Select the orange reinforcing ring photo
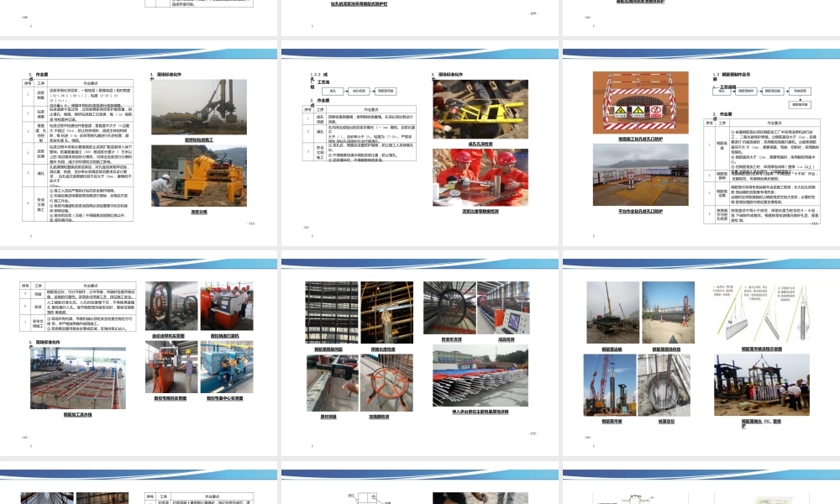 pyautogui.click(x=386, y=383)
